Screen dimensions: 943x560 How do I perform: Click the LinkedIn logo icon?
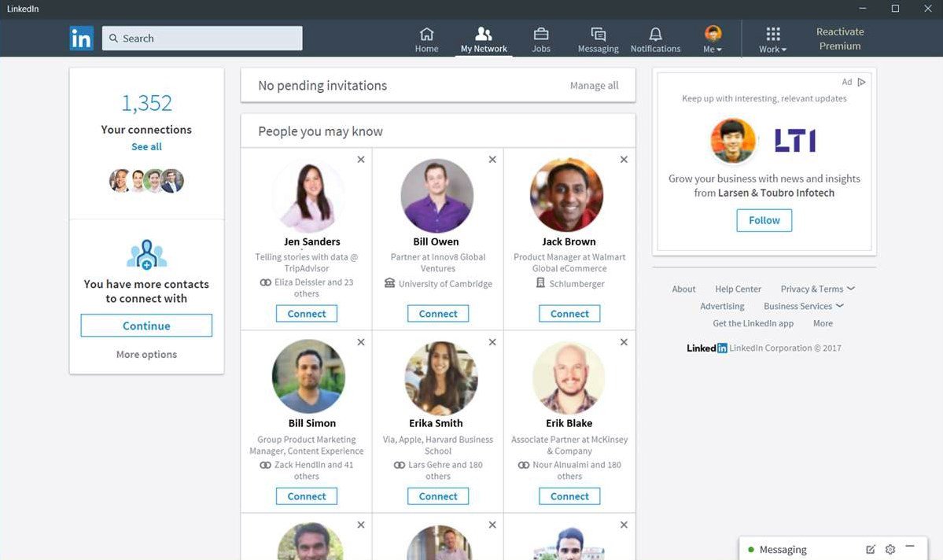[x=81, y=38]
